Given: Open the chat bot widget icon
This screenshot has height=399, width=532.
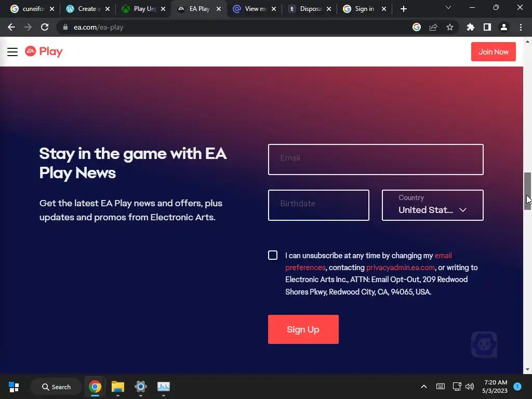Looking at the screenshot, I should pos(484,344).
